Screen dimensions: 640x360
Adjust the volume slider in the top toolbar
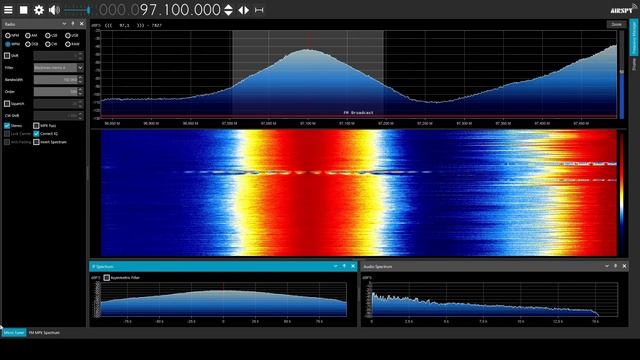pos(77,10)
